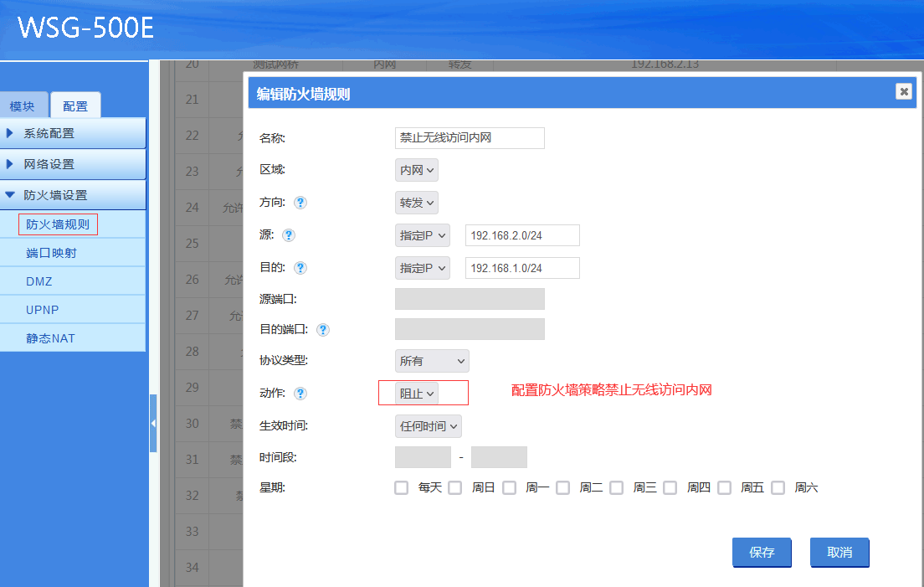Click the 名称 text field
Screen dimensions: 924x587
pos(470,138)
